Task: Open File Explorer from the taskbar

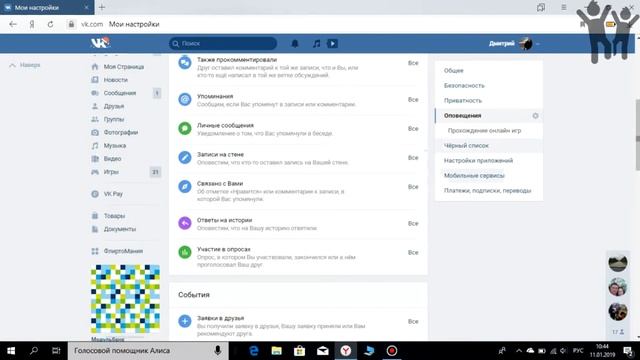Action: (x=277, y=351)
